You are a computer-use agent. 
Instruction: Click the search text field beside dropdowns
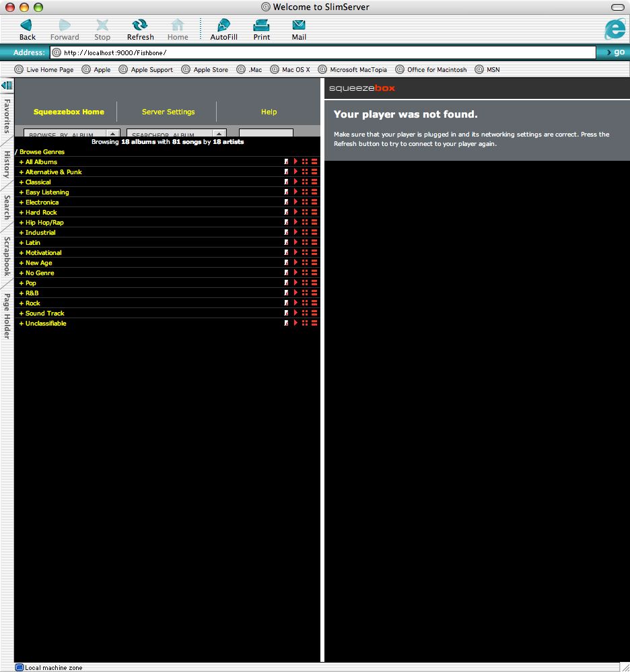(x=266, y=134)
